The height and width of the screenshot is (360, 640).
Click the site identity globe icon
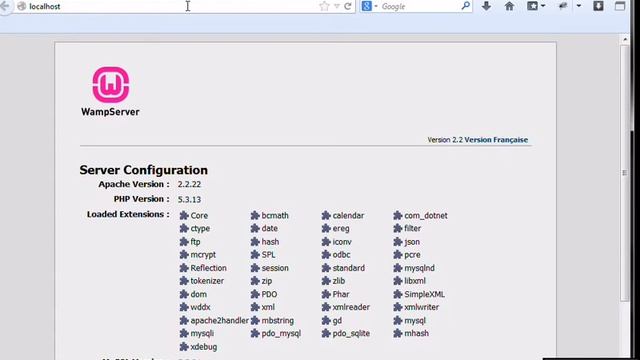22,6
